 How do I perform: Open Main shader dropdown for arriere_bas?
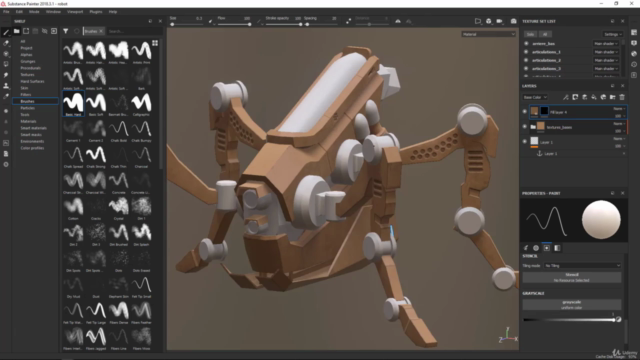(x=606, y=43)
